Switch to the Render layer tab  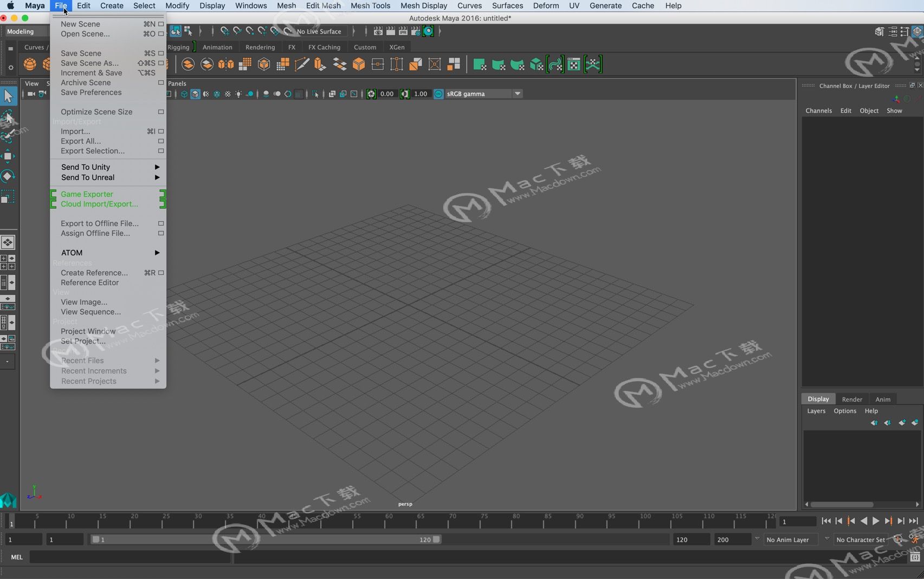pos(852,399)
